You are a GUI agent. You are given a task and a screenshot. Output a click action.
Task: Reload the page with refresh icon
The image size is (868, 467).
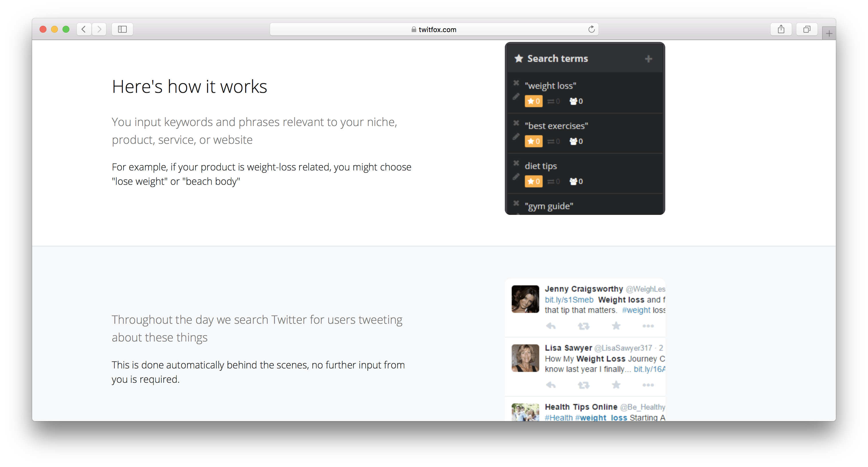point(591,29)
